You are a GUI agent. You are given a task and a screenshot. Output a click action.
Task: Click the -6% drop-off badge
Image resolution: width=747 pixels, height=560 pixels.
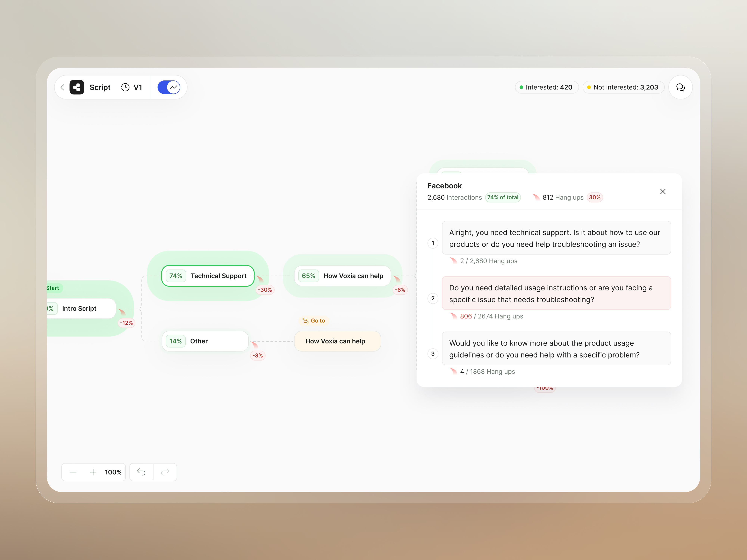pyautogui.click(x=400, y=290)
